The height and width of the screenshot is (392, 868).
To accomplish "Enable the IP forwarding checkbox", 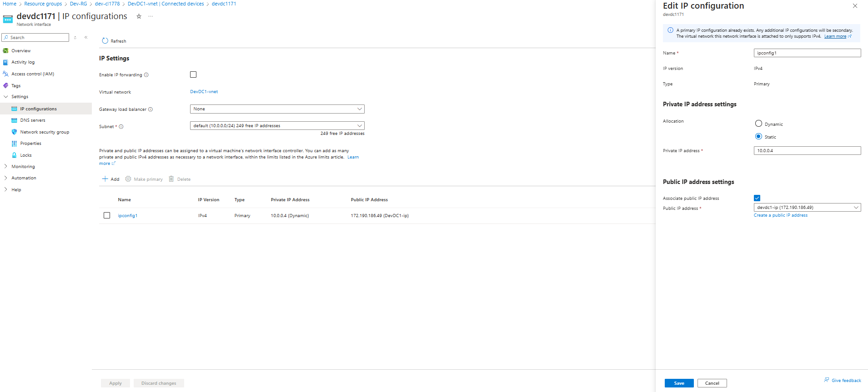I will pos(193,74).
